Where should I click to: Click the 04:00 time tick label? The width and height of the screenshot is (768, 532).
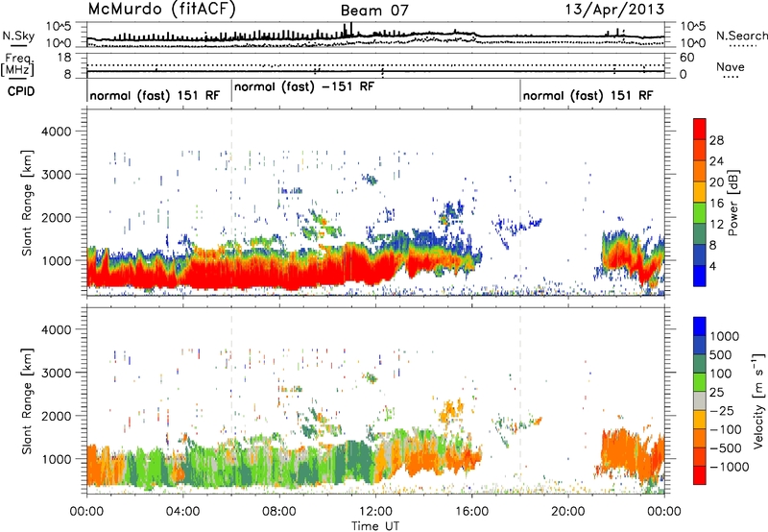pyautogui.click(x=182, y=512)
